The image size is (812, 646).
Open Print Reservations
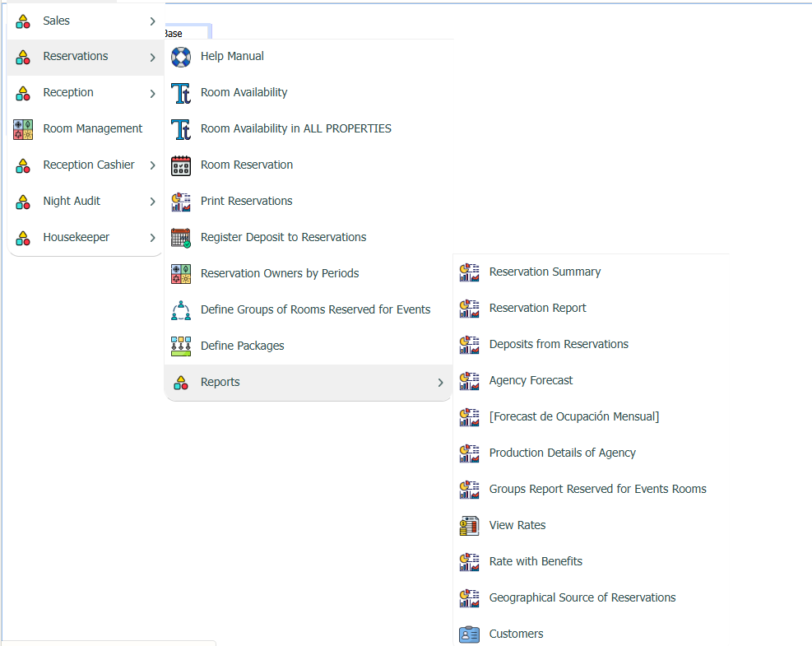click(x=246, y=202)
